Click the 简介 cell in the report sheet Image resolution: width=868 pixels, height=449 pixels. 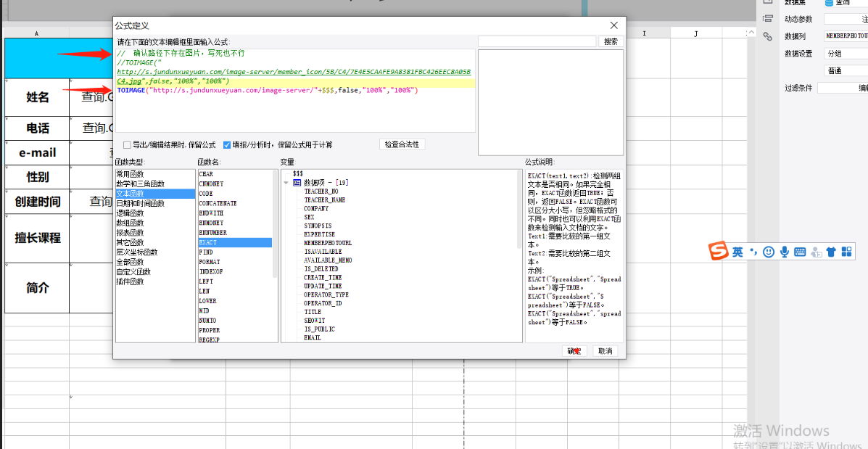point(37,288)
